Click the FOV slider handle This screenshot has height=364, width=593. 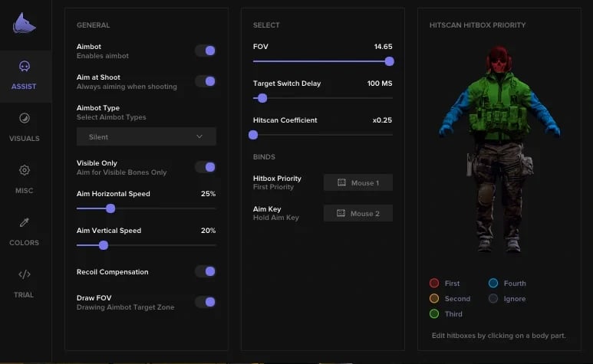coord(389,61)
